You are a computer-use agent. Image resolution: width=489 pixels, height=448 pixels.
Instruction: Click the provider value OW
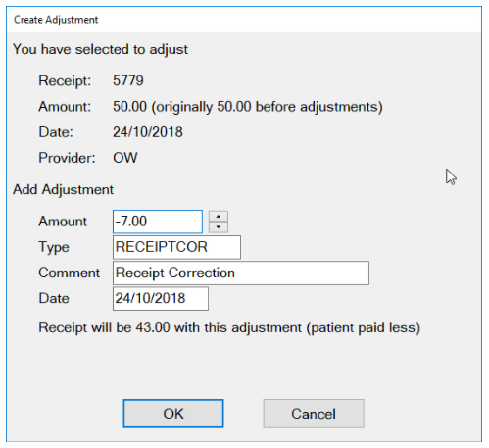[125, 158]
